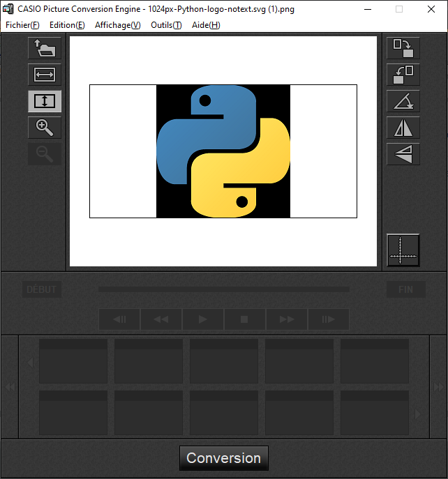Click the timeline progress slider bar
This screenshot has height=479, width=448.
click(224, 289)
